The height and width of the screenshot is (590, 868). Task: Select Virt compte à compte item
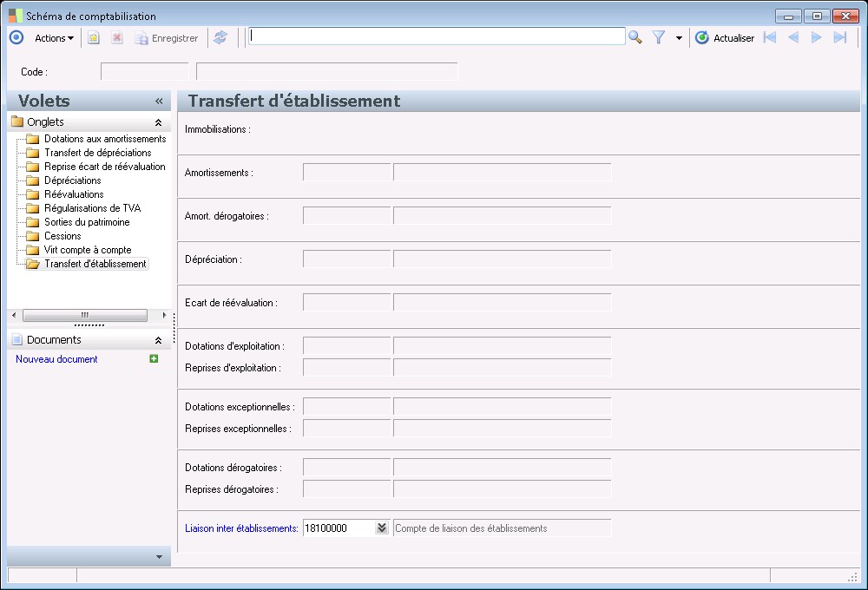88,250
